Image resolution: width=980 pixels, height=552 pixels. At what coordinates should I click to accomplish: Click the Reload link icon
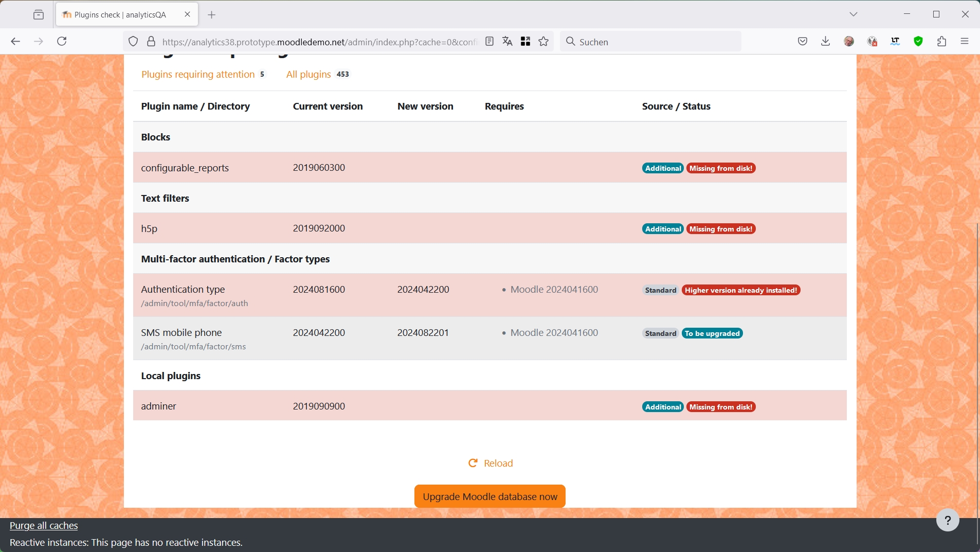[473, 463]
